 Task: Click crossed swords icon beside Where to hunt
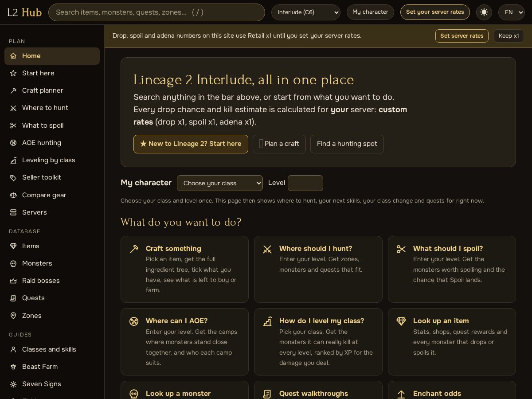pos(13,108)
